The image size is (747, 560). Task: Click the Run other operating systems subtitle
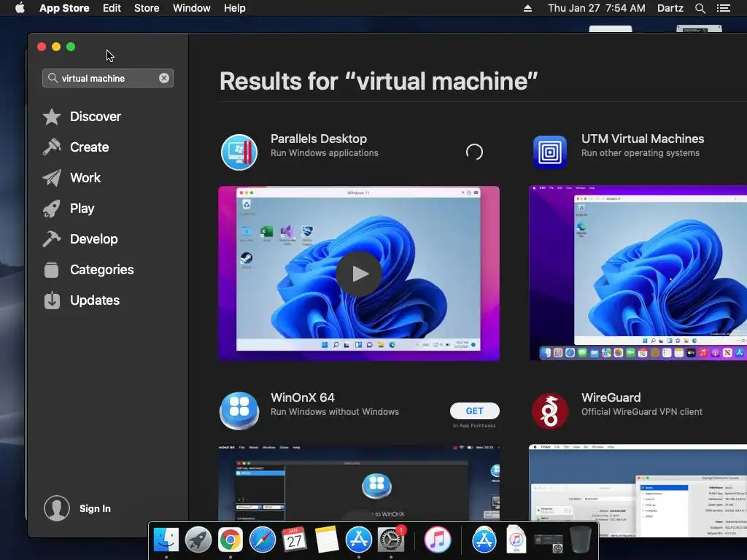pyautogui.click(x=640, y=153)
